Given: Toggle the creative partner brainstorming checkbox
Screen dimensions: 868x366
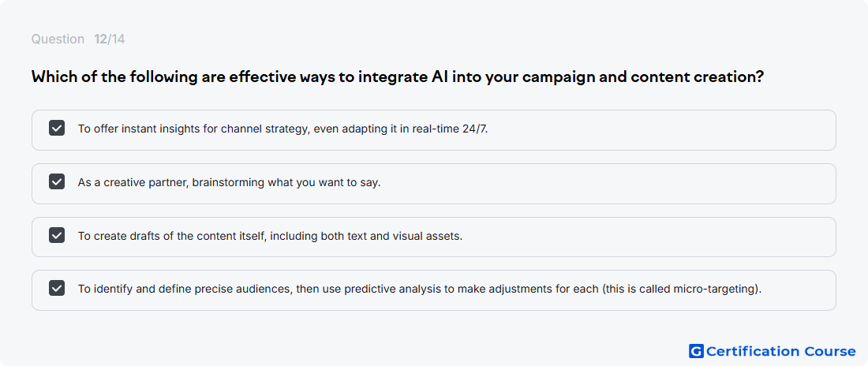Looking at the screenshot, I should tap(57, 181).
